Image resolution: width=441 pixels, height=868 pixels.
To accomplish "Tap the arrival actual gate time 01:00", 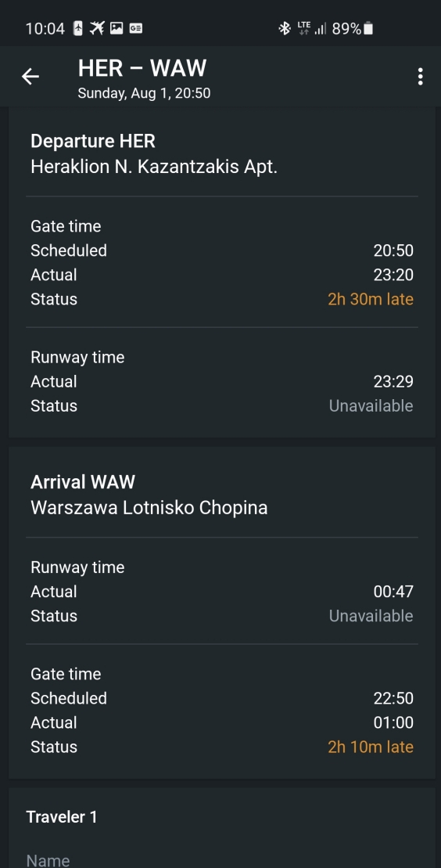I will click(393, 722).
